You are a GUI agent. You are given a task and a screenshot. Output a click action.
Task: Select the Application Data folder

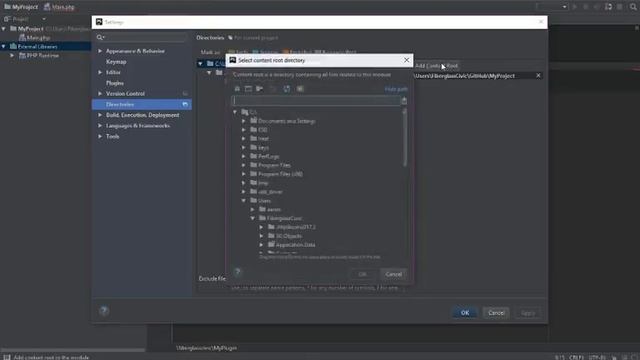(x=296, y=245)
